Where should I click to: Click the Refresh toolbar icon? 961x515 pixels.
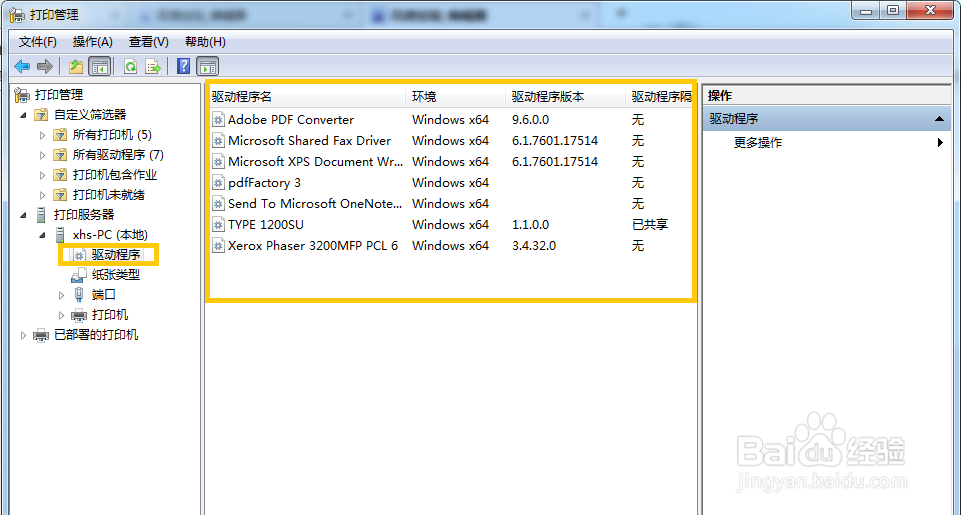(x=131, y=66)
